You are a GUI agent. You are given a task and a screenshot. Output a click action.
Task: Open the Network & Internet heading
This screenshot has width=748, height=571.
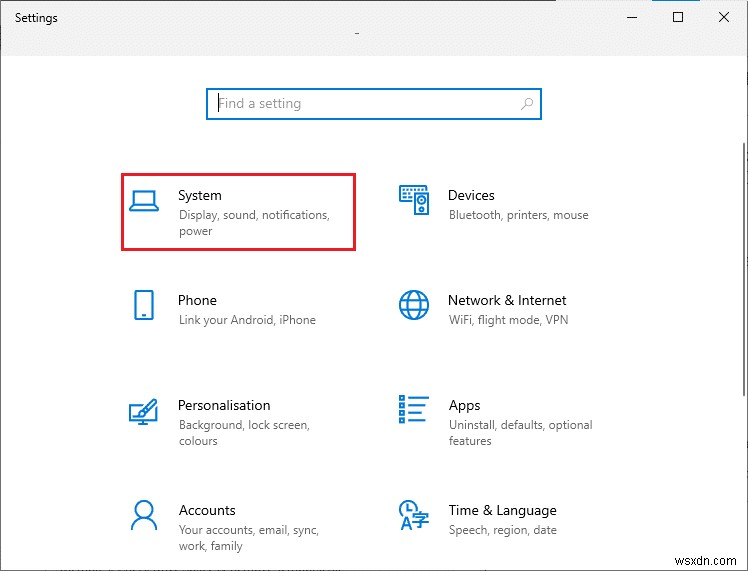507,300
